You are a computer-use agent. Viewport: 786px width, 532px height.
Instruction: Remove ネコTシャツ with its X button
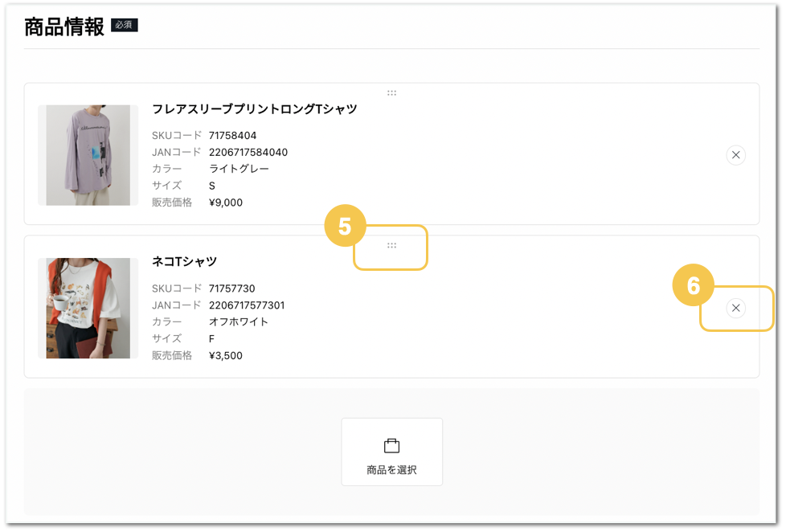point(735,308)
